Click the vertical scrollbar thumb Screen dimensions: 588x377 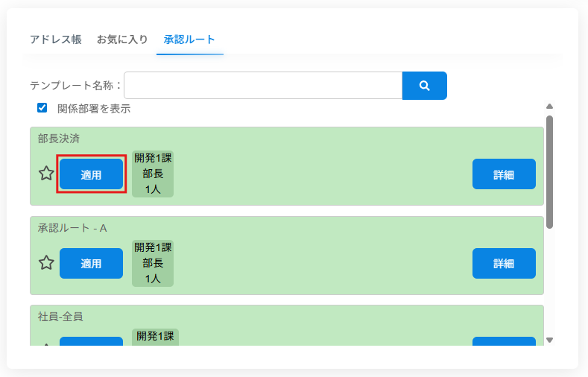(x=549, y=171)
